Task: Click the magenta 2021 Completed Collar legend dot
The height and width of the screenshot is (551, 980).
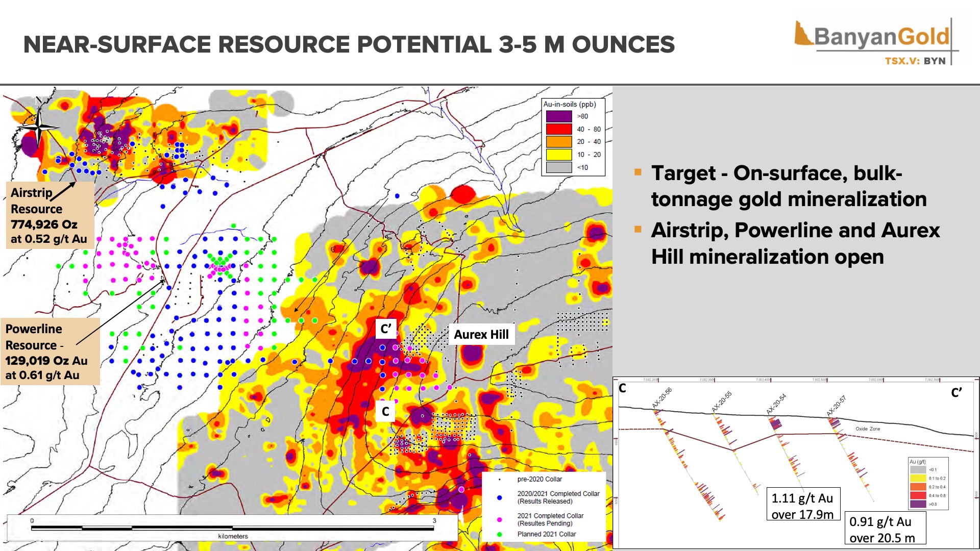Action: point(500,519)
